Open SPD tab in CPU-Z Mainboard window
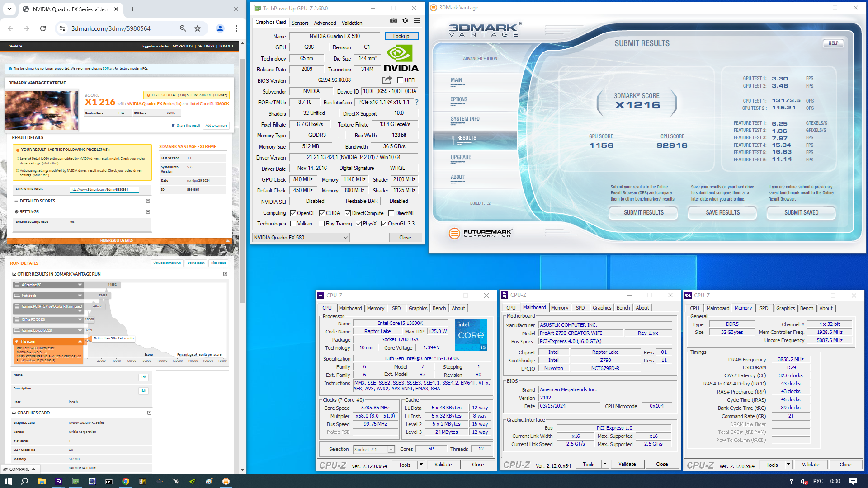Screen dimensions: 868x488 pyautogui.click(x=580, y=308)
